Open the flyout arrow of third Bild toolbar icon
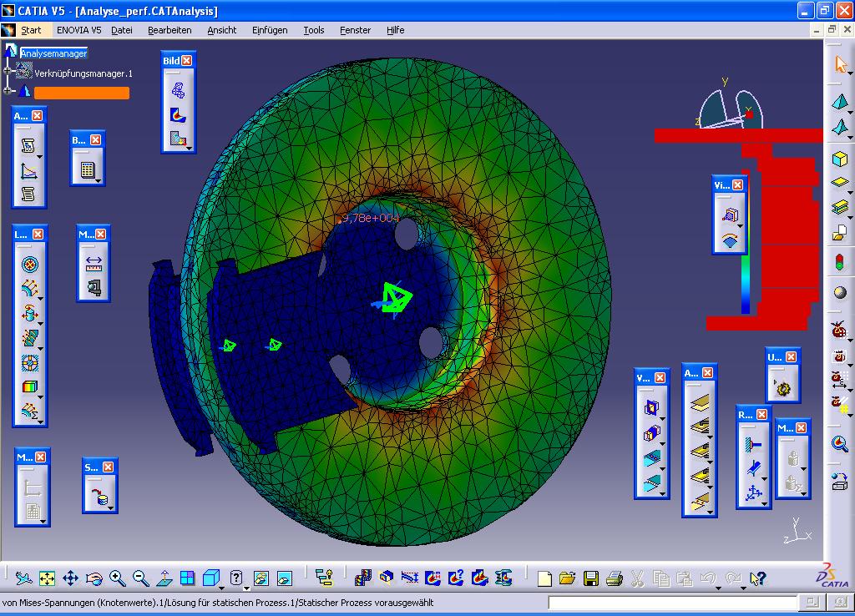Screen dimensions: 855x616 189,148
